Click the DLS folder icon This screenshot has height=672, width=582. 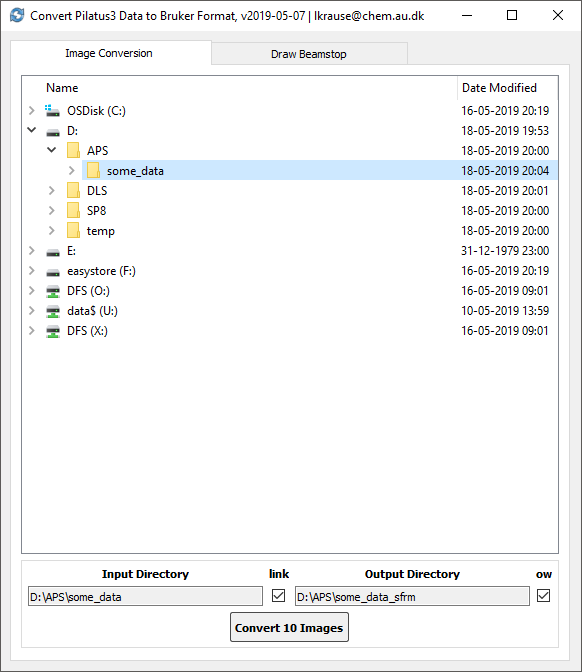click(73, 190)
